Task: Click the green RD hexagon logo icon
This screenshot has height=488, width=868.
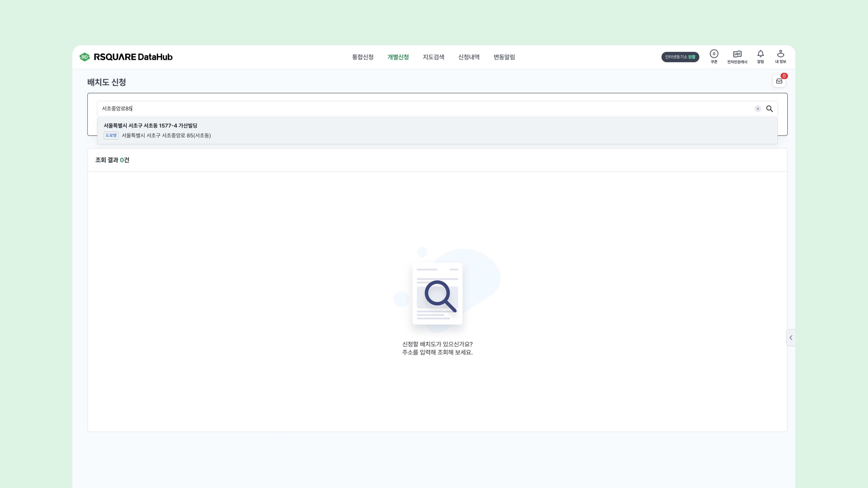Action: point(85,57)
